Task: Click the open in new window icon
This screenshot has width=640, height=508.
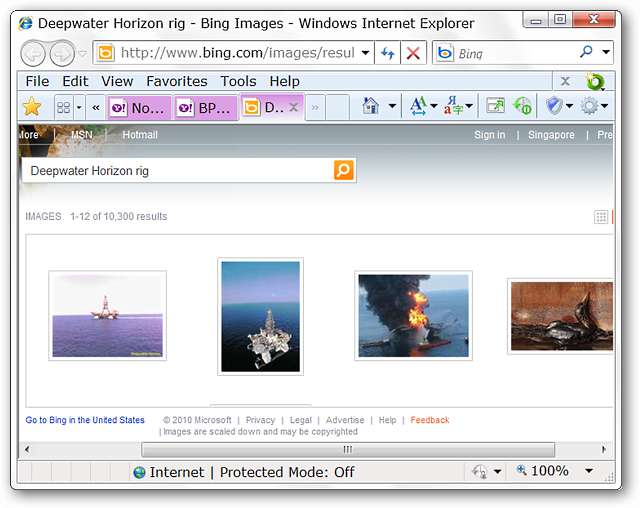Action: (496, 106)
